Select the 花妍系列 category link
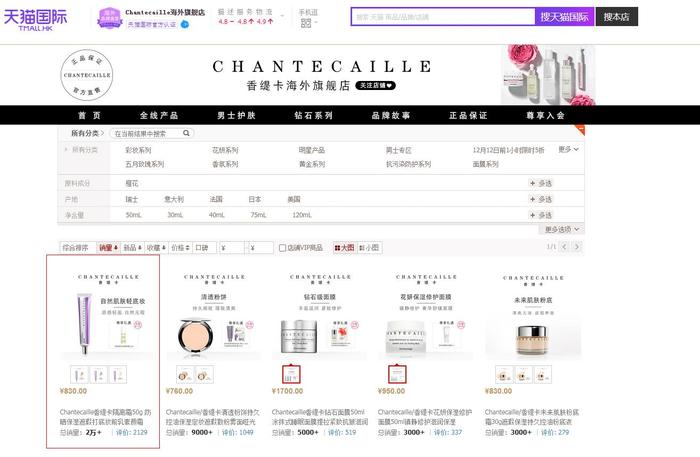Image resolution: width=700 pixels, height=457 pixels. point(225,150)
